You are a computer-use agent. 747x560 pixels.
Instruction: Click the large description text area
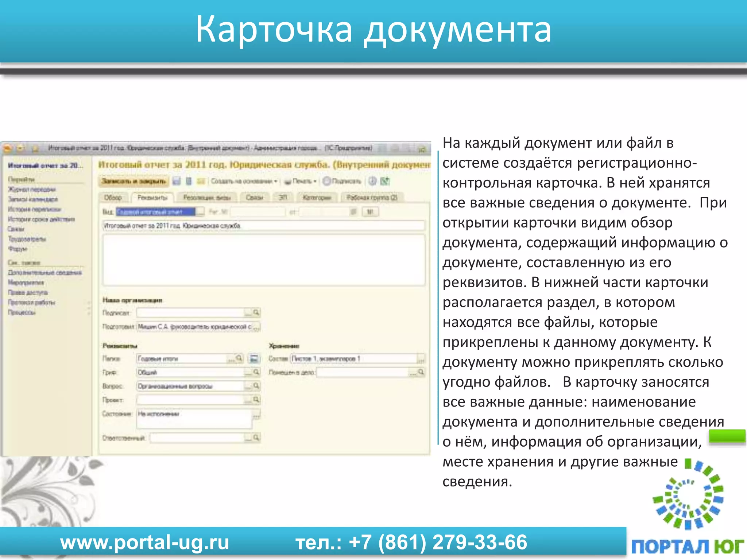tap(264, 260)
